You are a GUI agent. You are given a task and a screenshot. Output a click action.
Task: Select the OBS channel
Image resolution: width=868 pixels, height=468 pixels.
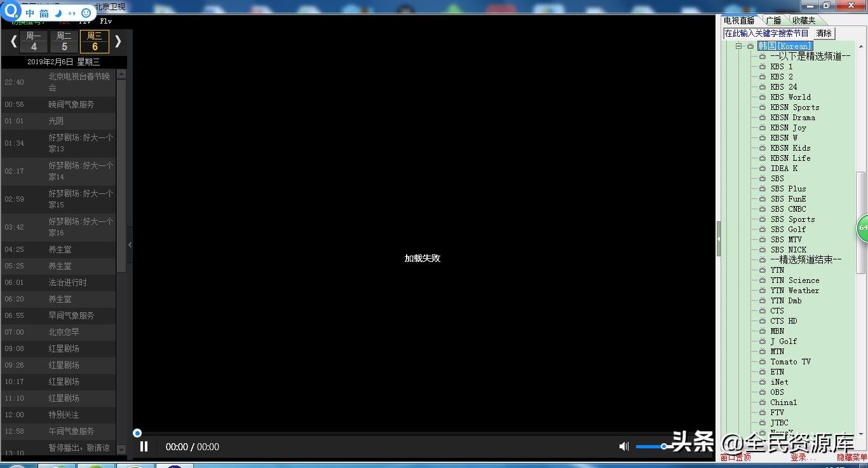pyautogui.click(x=777, y=392)
